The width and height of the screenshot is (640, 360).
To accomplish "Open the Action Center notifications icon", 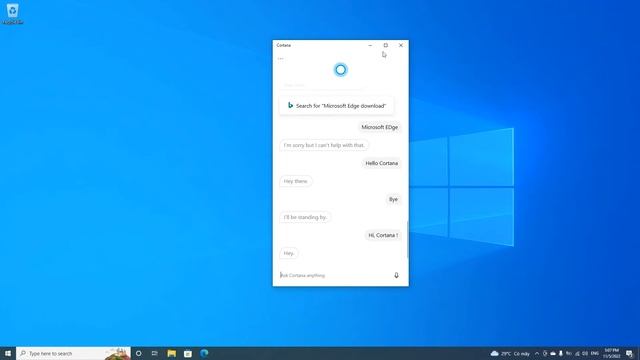I will click(630, 354).
